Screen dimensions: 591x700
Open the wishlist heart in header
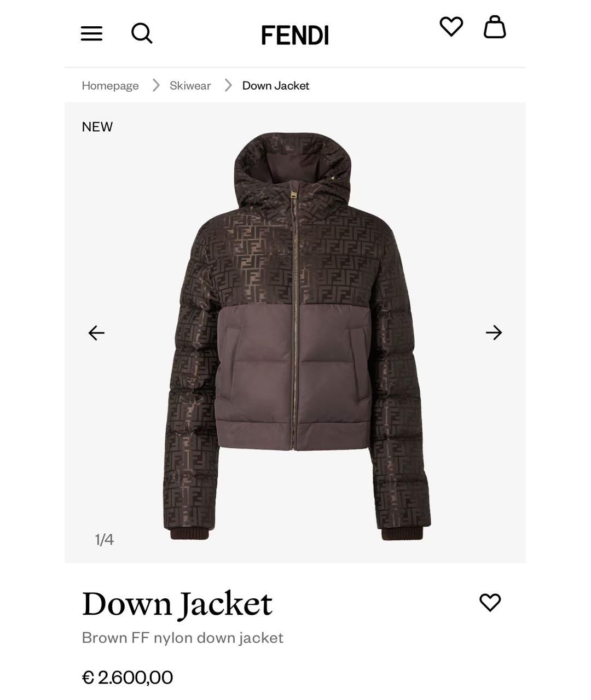pos(451,26)
